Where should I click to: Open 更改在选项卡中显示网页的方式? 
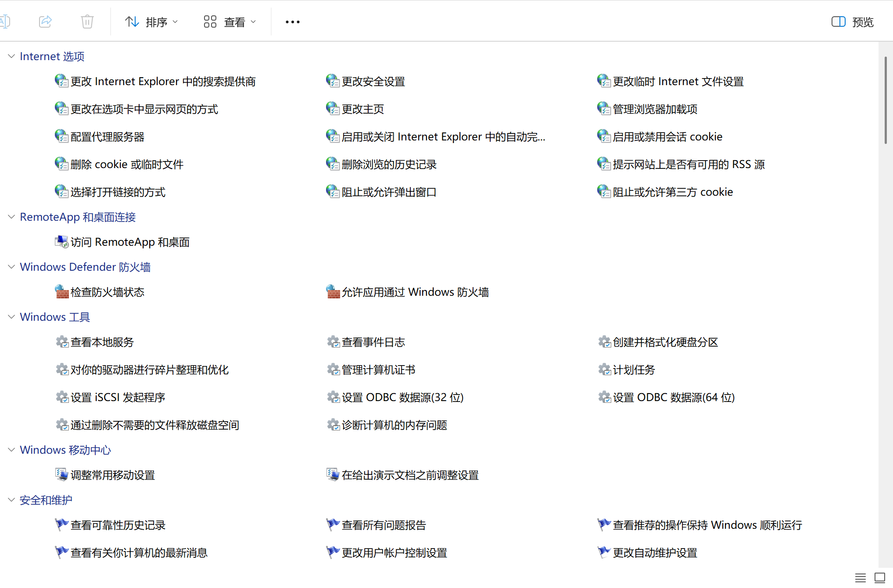144,109
